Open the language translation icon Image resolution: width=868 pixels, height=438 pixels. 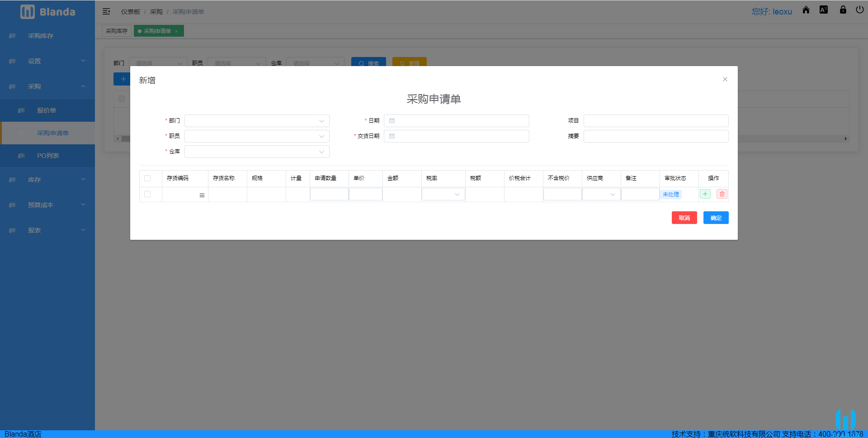824,10
